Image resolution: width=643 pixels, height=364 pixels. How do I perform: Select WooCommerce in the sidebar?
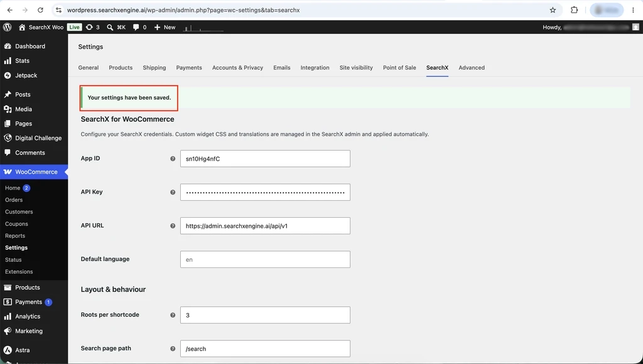[x=34, y=172]
